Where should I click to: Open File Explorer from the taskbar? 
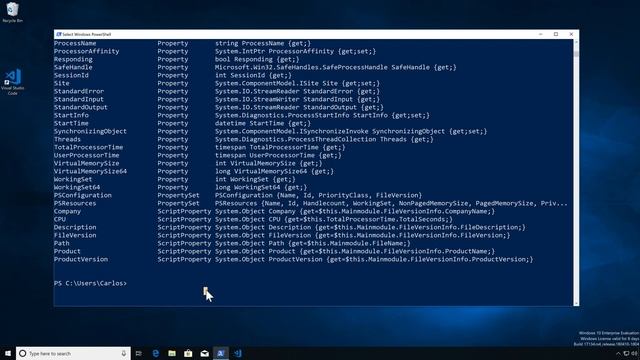172,353
